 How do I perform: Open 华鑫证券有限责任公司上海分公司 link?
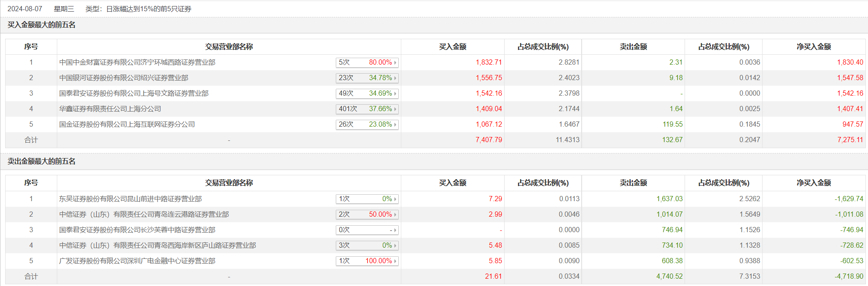110,109
